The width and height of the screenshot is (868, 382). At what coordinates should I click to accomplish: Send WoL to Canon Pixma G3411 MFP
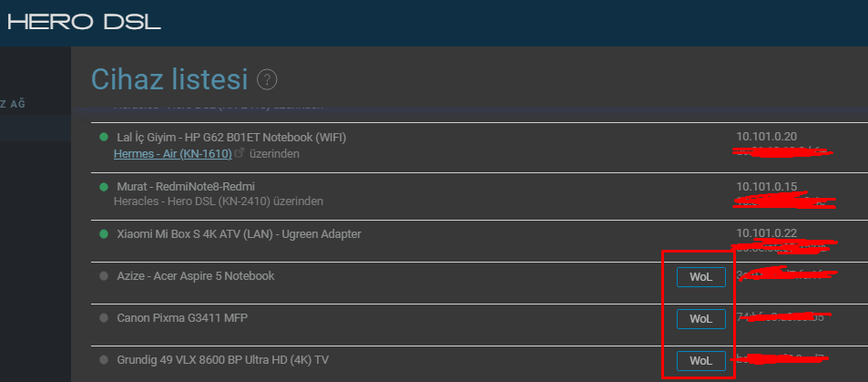point(700,319)
